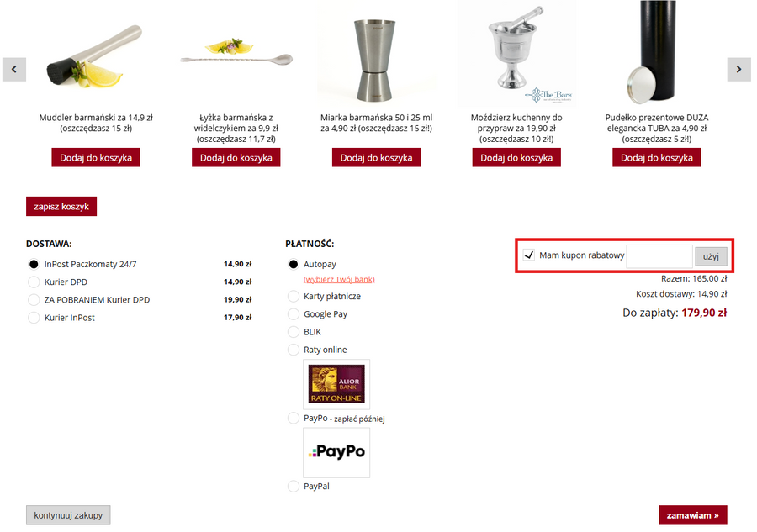Click the left carousel arrow
Image resolution: width=757 pixels, height=532 pixels.
click(x=14, y=69)
